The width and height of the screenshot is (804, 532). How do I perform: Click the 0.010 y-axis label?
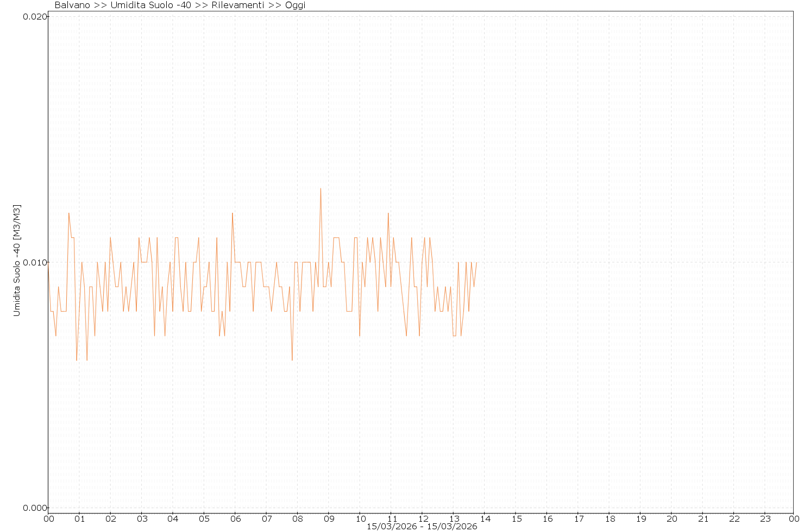[34, 262]
